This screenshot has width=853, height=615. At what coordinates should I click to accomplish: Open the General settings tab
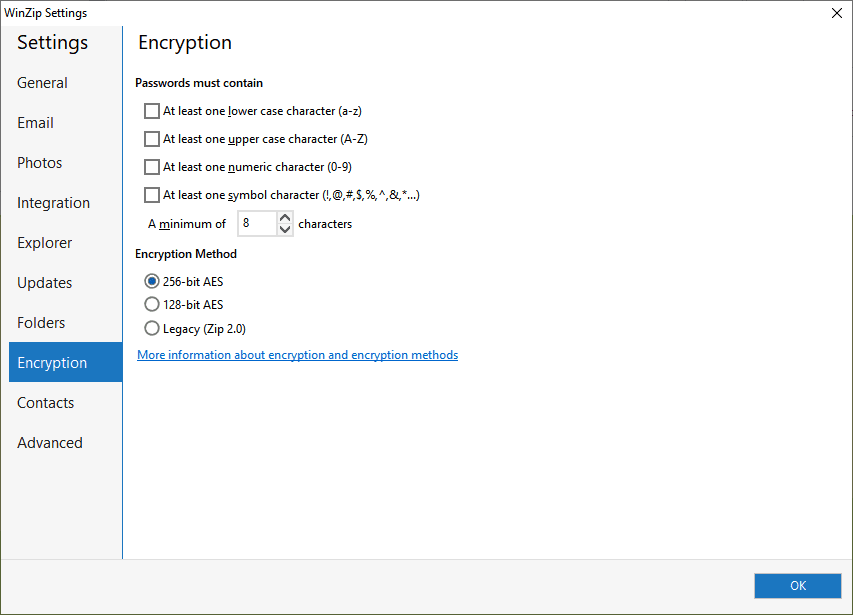click(x=42, y=83)
